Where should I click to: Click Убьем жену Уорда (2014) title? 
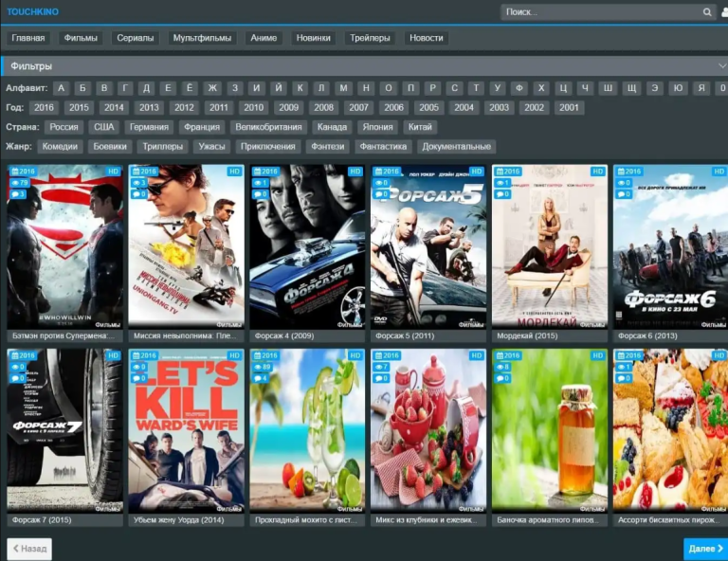(179, 519)
